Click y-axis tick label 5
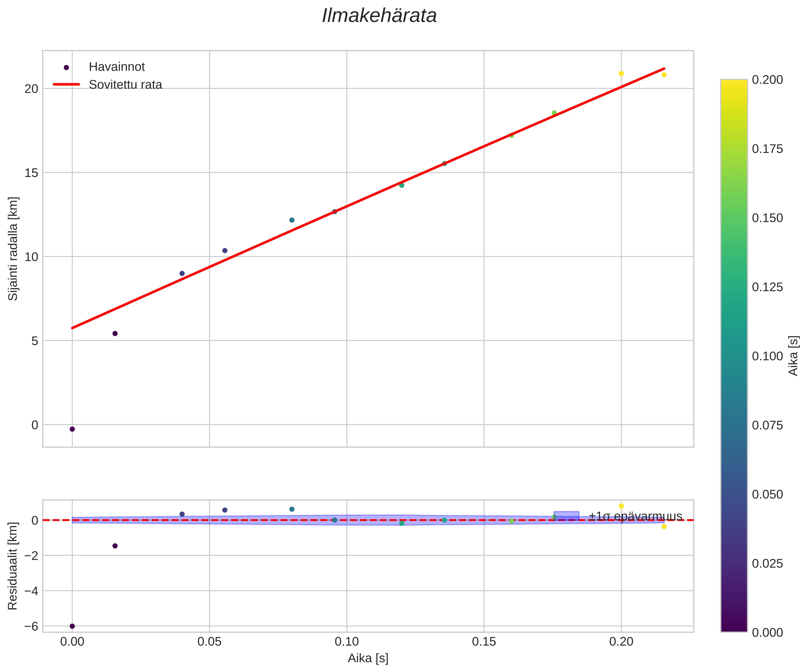Screen dimensions: 807x672 pyautogui.click(x=35, y=341)
